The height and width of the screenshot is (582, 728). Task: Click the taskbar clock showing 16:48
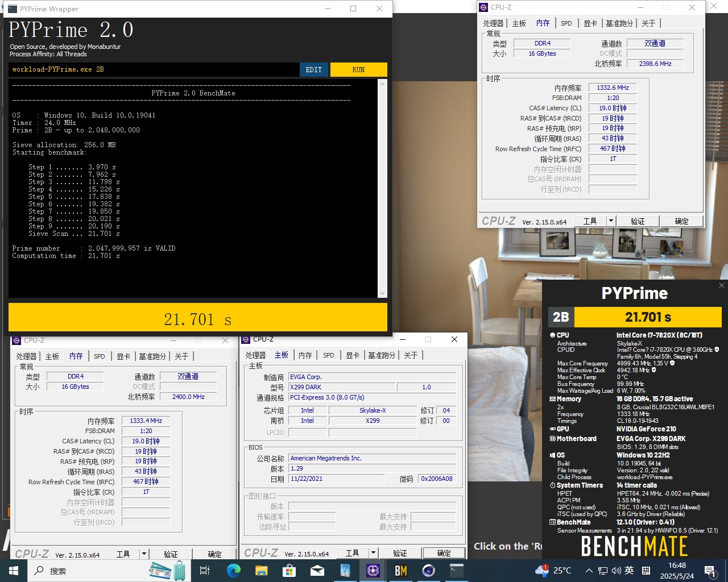(x=677, y=571)
